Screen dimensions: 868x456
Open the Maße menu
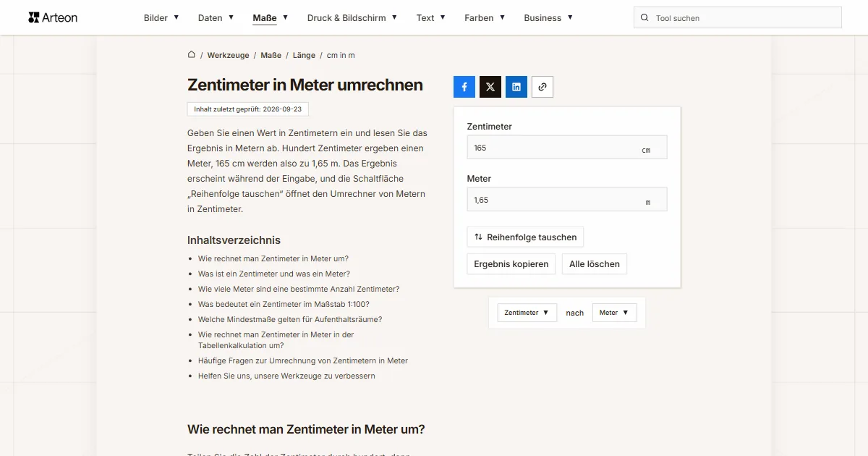tap(271, 18)
